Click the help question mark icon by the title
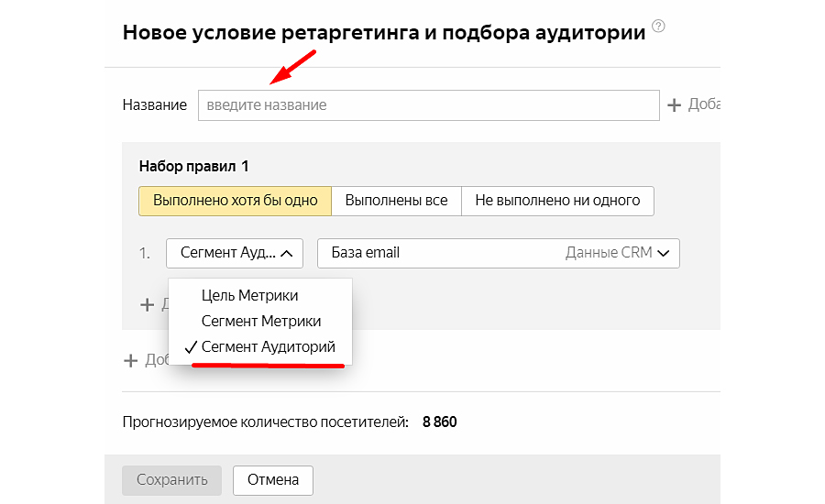Screen dimensions: 825x504 (657, 27)
